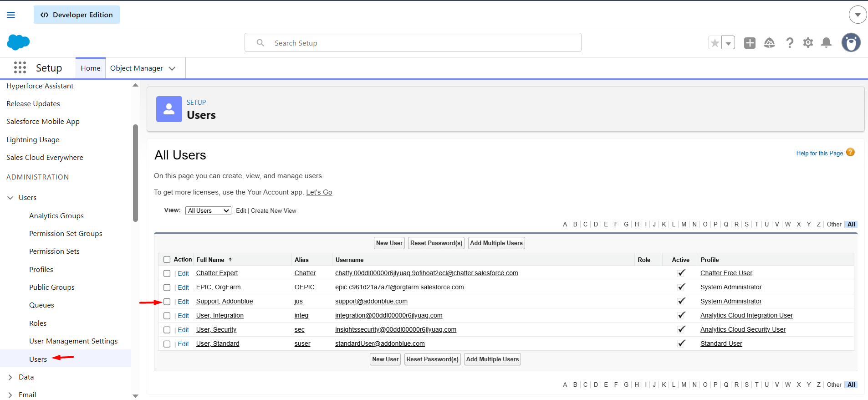
Task: Switch to the Home tab
Action: (x=91, y=68)
